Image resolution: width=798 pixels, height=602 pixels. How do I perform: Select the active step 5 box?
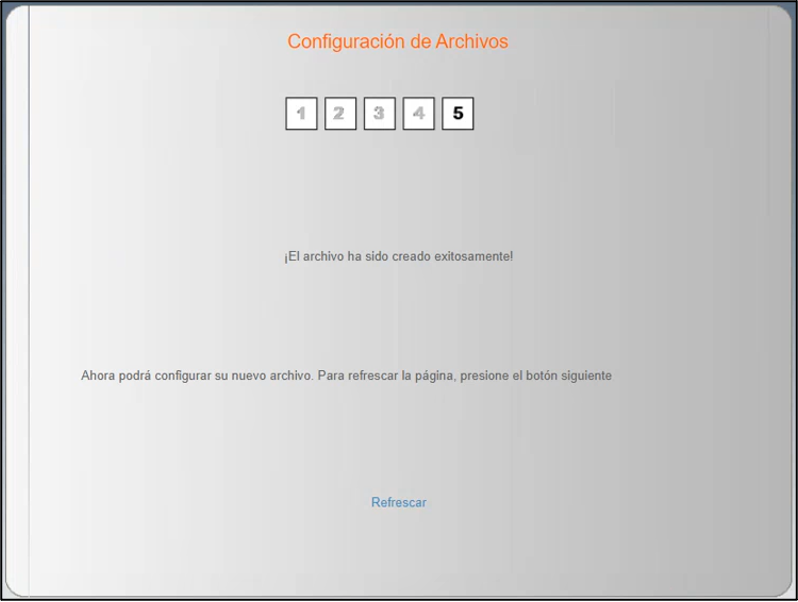click(x=458, y=114)
